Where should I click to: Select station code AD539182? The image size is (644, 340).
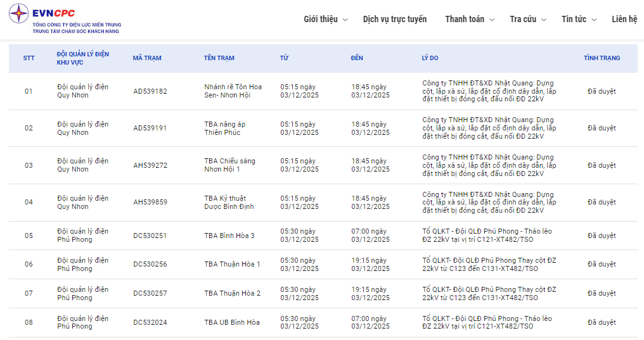pyautogui.click(x=150, y=91)
